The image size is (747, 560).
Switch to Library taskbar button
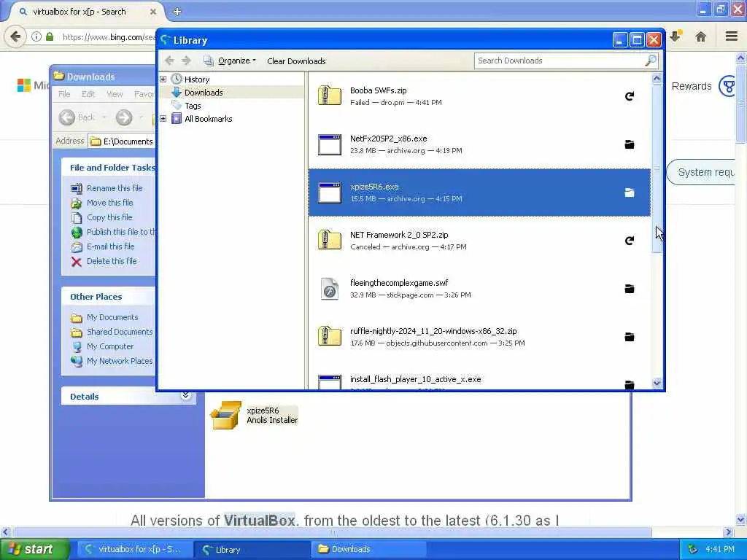(252, 549)
